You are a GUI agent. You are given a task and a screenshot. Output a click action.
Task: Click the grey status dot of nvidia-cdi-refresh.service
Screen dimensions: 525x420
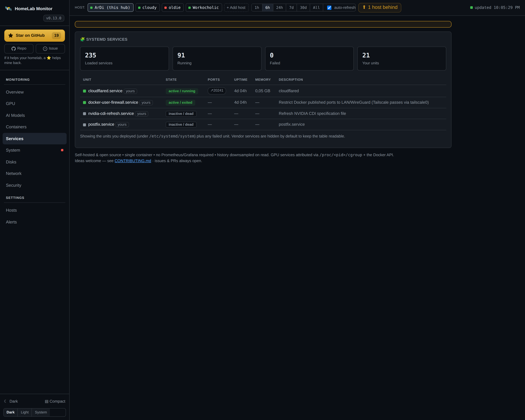click(x=84, y=114)
